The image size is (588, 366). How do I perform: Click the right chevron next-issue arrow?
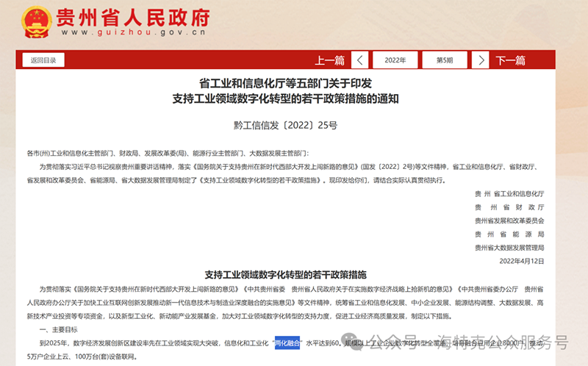pyautogui.click(x=479, y=60)
